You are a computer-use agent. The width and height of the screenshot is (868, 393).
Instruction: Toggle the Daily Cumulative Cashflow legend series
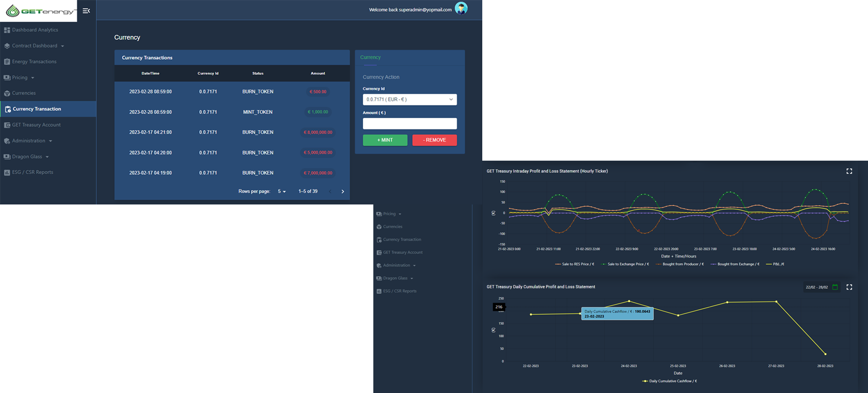[670, 381]
